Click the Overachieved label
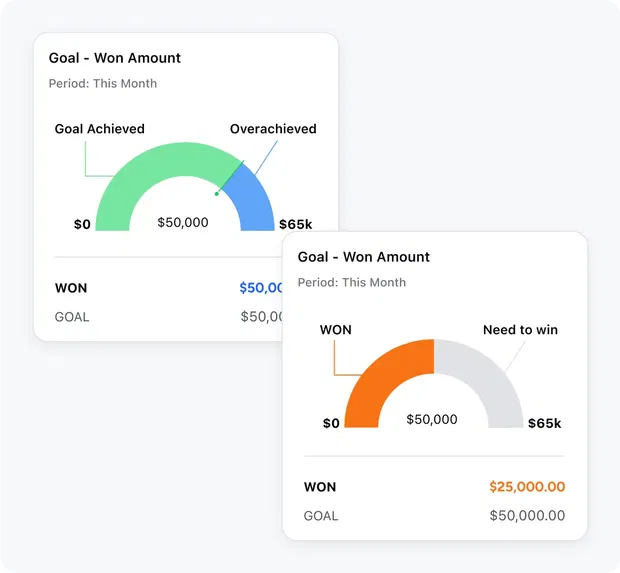The width and height of the screenshot is (620, 573). 273,129
